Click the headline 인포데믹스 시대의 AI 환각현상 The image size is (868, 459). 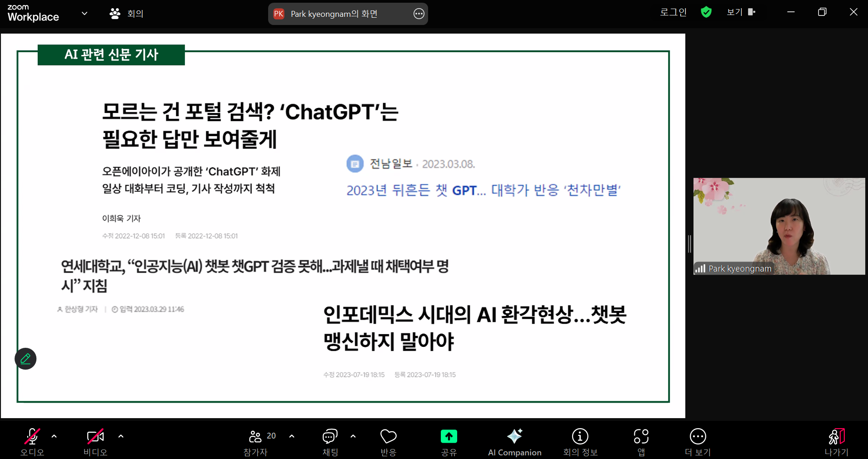[474, 328]
